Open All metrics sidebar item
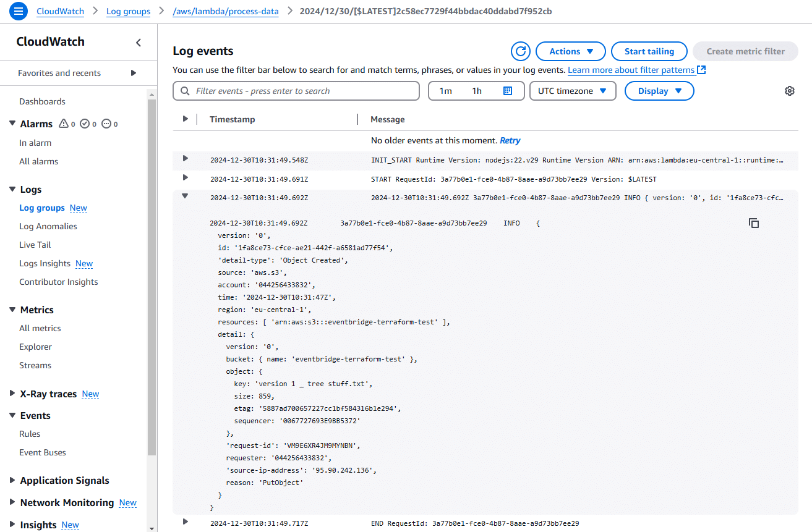 tap(40, 328)
